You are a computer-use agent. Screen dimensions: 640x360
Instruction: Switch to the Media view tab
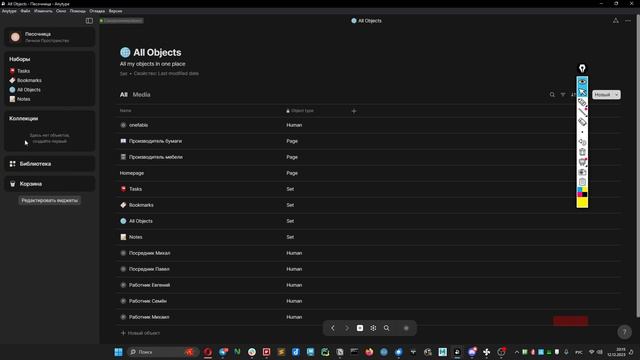[142, 94]
